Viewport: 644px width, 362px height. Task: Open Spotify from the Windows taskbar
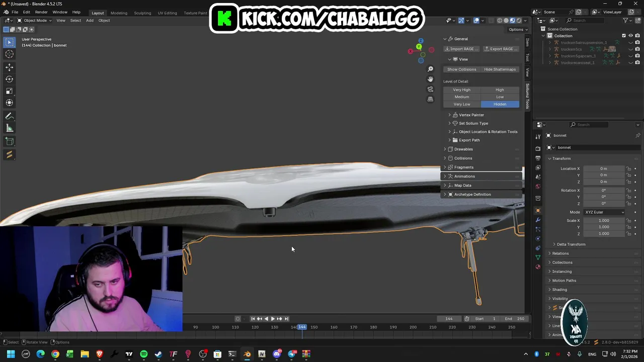[x=144, y=354]
